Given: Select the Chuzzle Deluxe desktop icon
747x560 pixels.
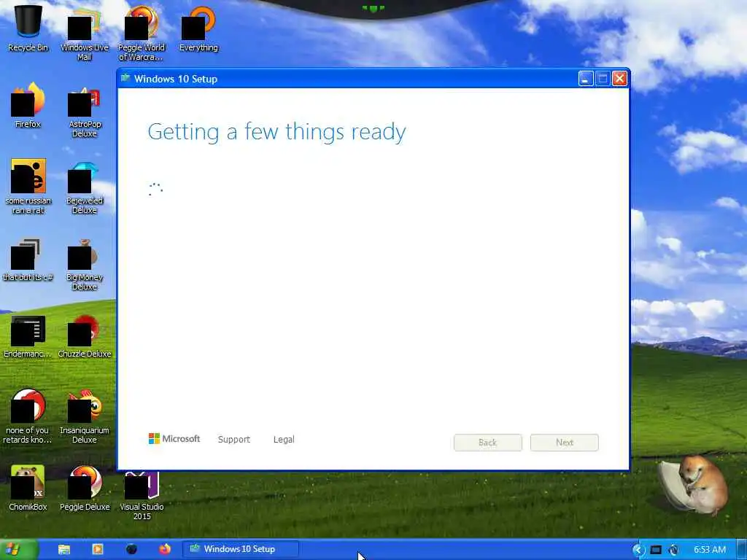Looking at the screenshot, I should [x=85, y=336].
